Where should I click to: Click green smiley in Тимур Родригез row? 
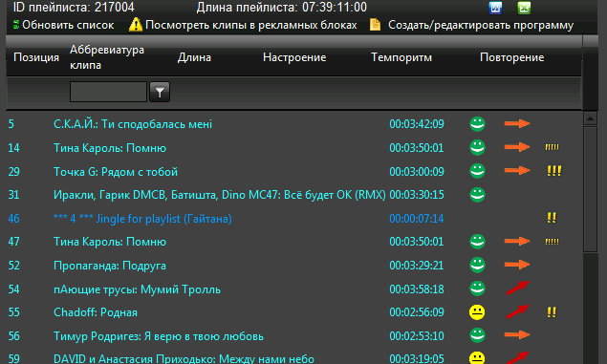[477, 335]
